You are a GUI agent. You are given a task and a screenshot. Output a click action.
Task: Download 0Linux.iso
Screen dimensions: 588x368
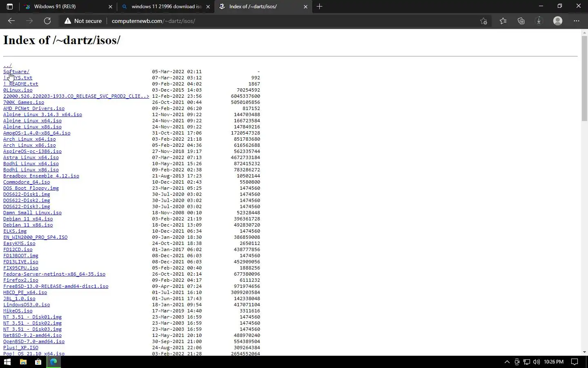tap(18, 90)
